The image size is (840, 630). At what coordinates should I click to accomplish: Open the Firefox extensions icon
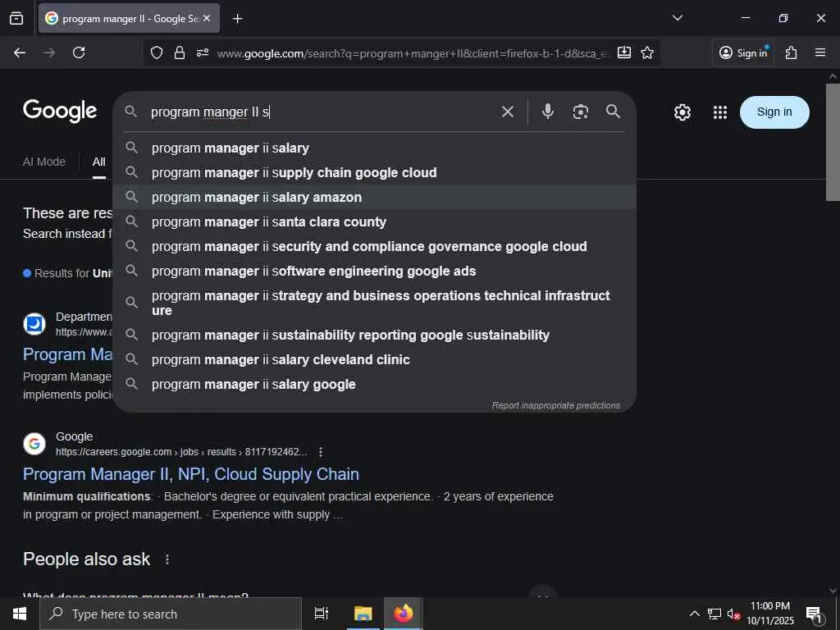tap(792, 52)
